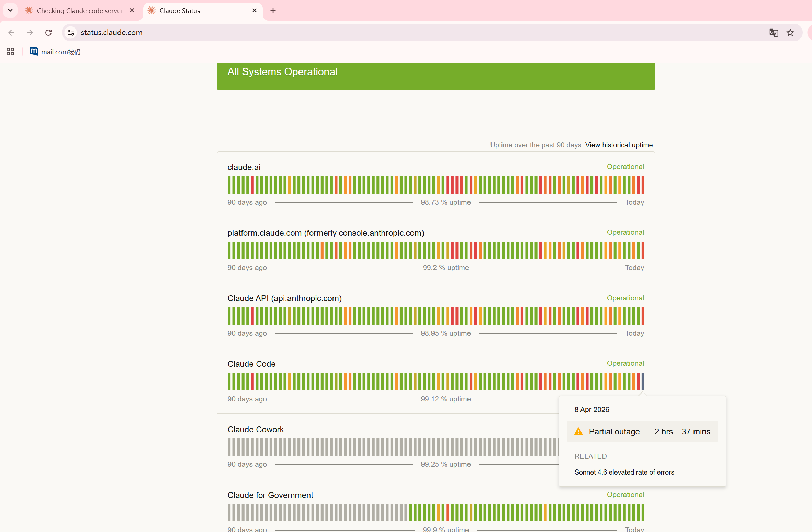Click the back navigation arrow
The image size is (812, 532).
(11, 33)
